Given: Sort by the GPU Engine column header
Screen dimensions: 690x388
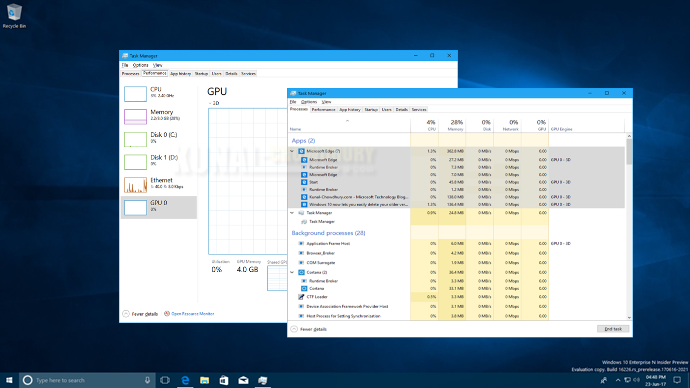Looking at the screenshot, I should pyautogui.click(x=586, y=125).
